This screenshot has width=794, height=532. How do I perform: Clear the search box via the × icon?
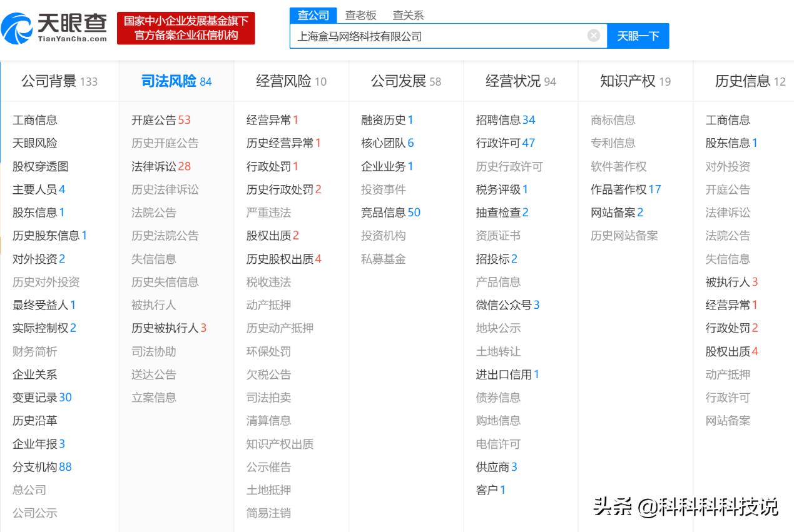point(593,36)
